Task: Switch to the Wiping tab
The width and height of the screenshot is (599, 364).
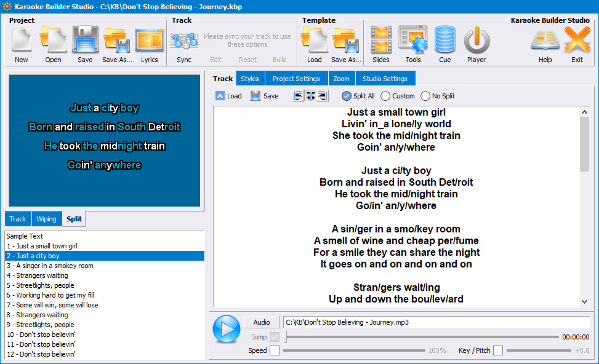Action: (46, 219)
